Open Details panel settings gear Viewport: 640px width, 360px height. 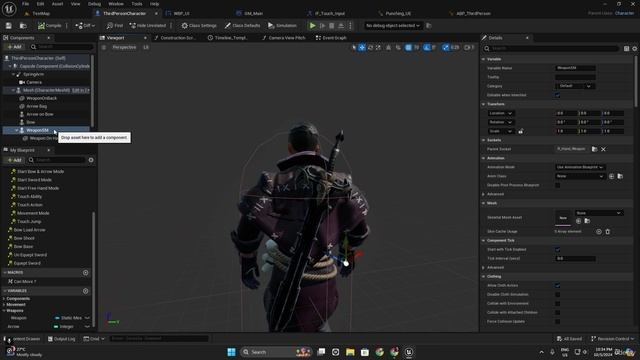[635, 49]
